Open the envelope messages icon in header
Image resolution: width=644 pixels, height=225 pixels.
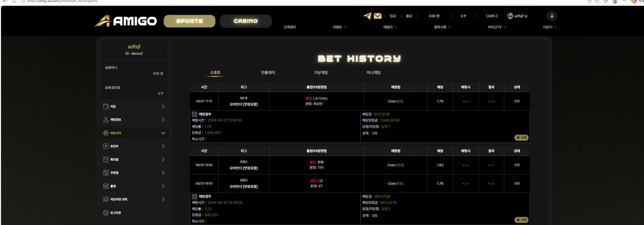(x=378, y=16)
